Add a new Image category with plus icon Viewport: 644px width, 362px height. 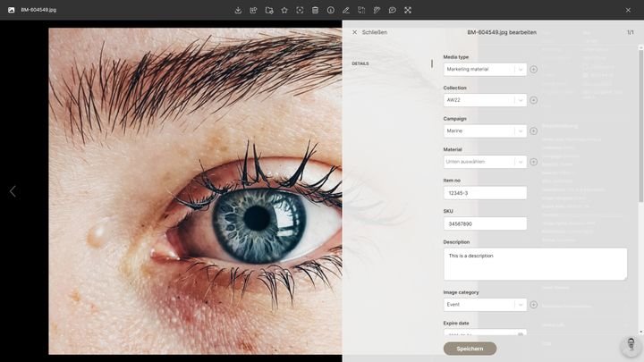pyautogui.click(x=533, y=305)
